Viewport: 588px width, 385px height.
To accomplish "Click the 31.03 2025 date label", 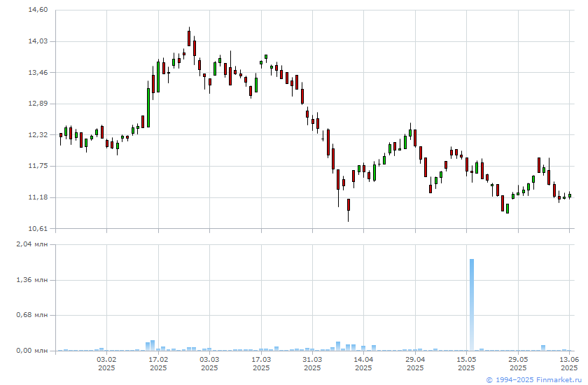I will (x=312, y=363).
